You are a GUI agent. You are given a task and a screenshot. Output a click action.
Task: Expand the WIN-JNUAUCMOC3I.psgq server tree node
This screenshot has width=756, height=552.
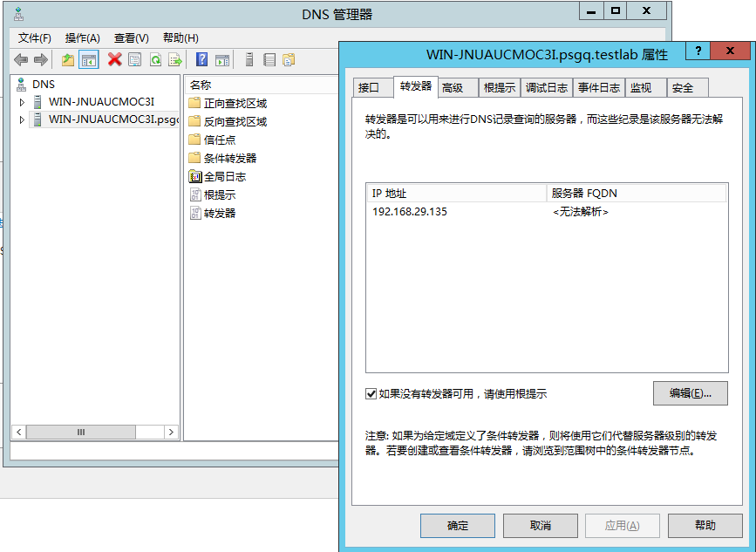pos(22,119)
